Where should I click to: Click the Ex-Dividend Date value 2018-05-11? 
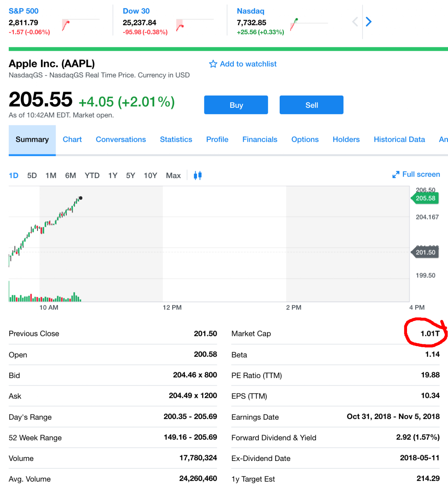tap(420, 458)
